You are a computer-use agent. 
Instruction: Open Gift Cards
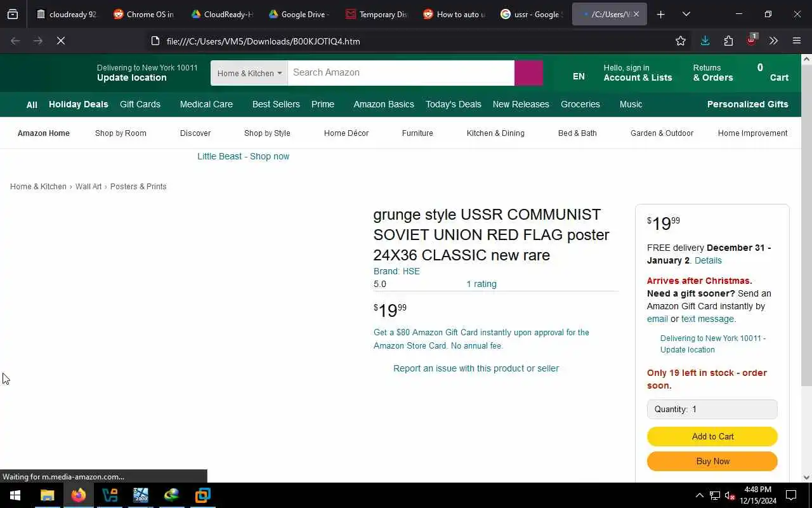point(140,104)
